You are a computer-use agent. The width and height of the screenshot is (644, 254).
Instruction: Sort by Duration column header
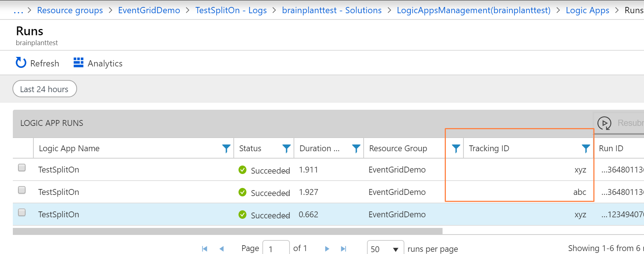pyautogui.click(x=320, y=148)
